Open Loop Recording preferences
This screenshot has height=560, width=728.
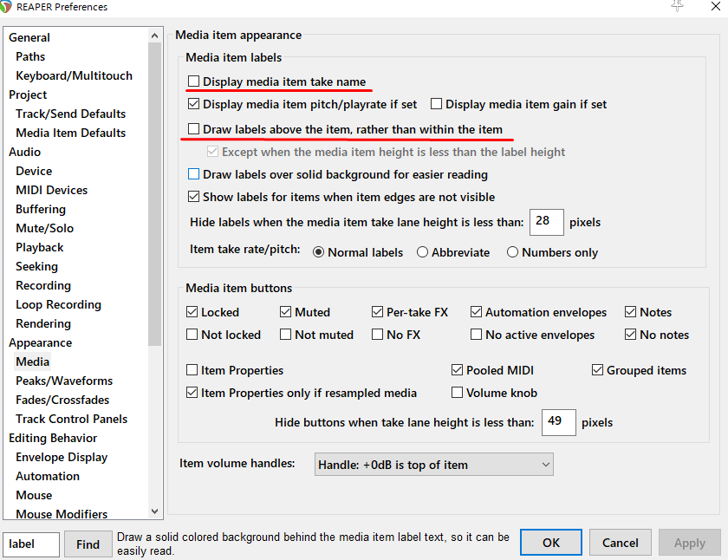[59, 303]
